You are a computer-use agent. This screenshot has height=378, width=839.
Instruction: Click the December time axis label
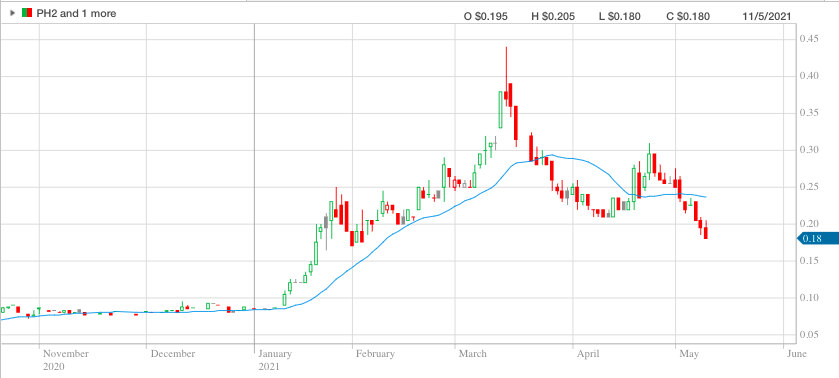[x=172, y=354]
